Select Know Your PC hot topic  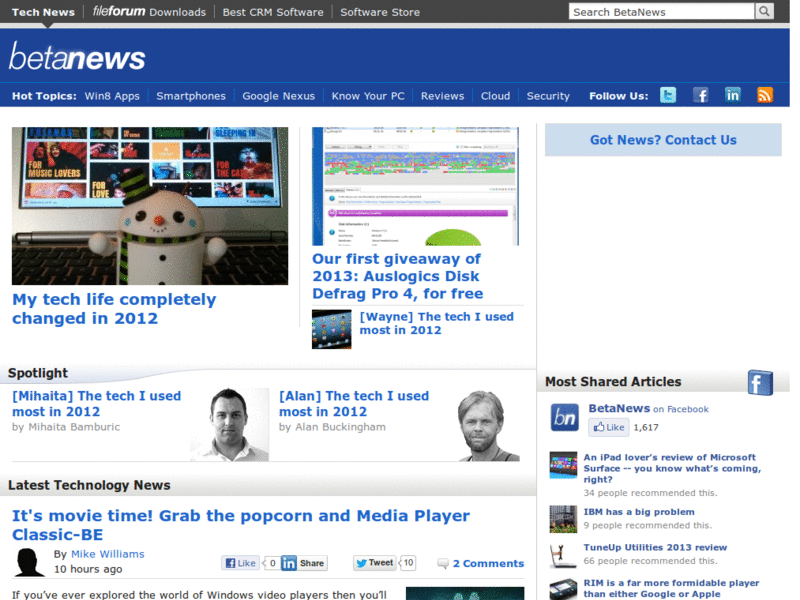point(368,96)
